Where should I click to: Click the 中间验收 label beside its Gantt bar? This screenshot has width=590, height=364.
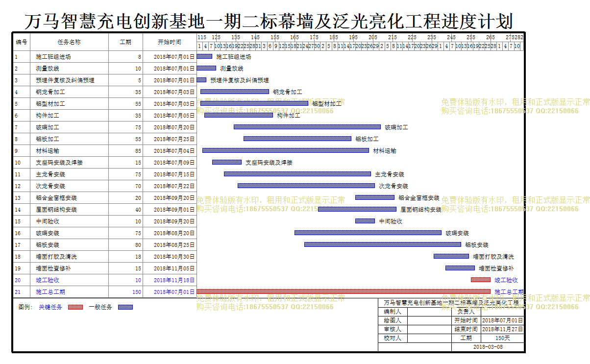click(391, 221)
